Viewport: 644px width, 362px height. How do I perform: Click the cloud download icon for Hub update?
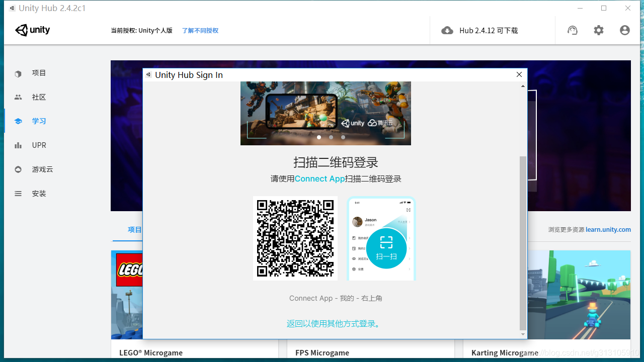(447, 31)
